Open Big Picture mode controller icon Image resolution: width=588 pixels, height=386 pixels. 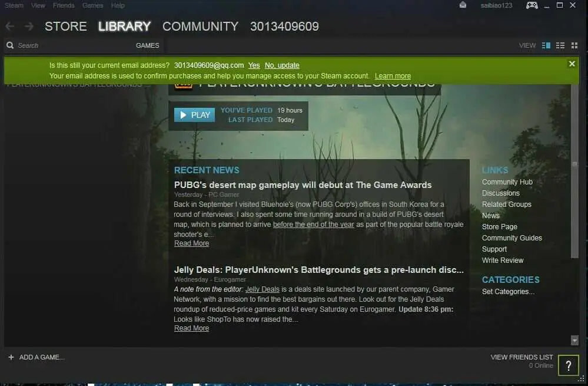(531, 5)
